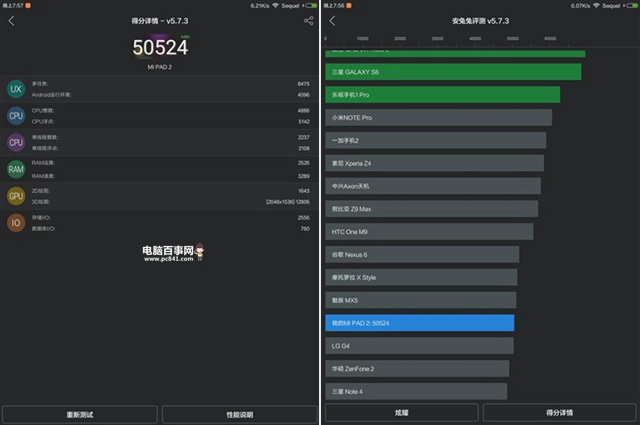Tap the back arrow on ranking chart screen
Viewport: 640px width, 425px height.
(332, 21)
